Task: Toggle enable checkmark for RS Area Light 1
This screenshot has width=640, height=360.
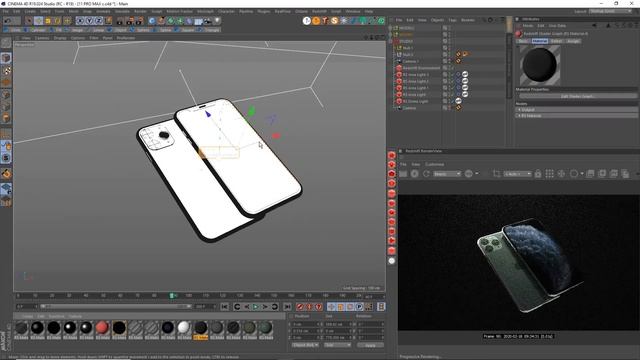Action: pos(453,88)
